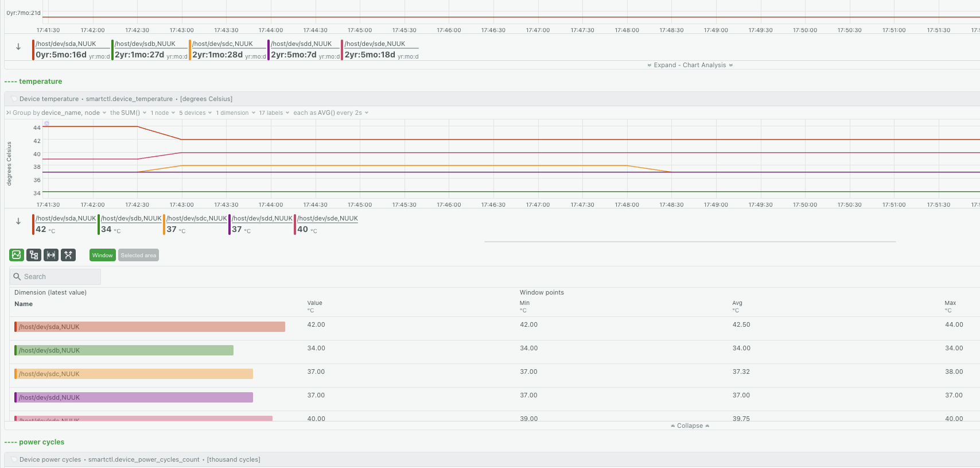Open the '5 devices' filter dropdown
980x468 pixels.
tap(196, 113)
